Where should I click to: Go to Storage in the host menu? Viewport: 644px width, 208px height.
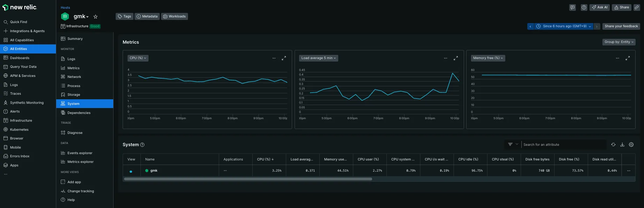[74, 95]
